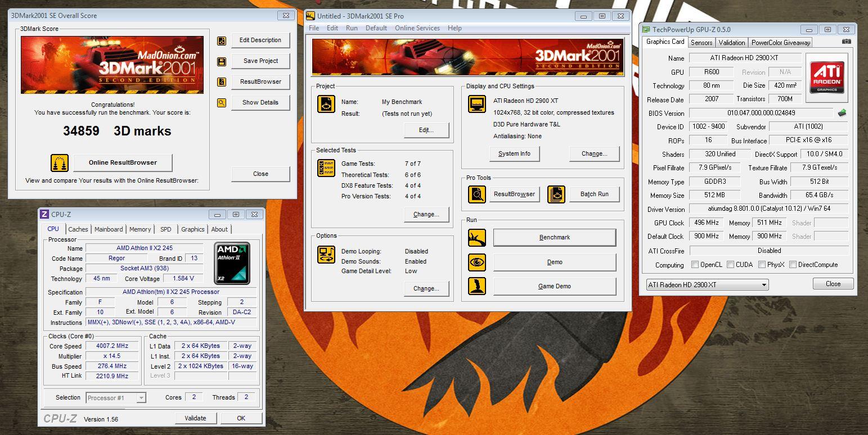Click the Selected Tests checklist icon
868x435 pixels.
click(326, 167)
